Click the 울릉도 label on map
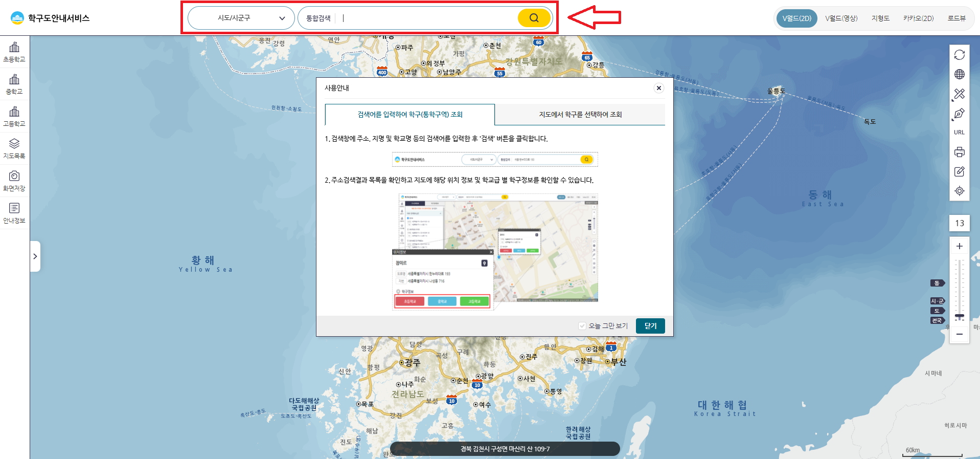Viewport: 980px width, 459px height. tap(776, 91)
